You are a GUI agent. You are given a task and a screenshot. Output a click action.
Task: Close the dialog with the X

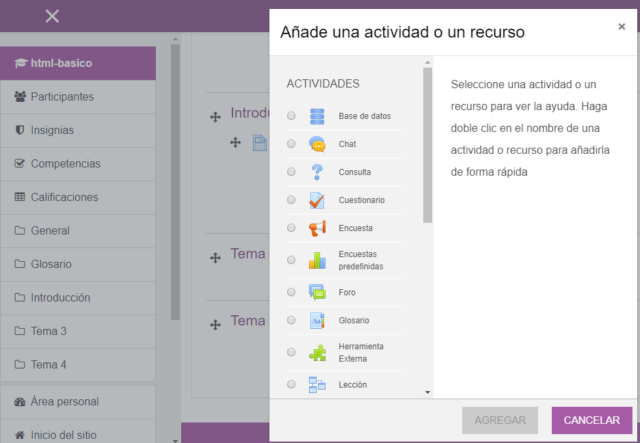click(621, 27)
